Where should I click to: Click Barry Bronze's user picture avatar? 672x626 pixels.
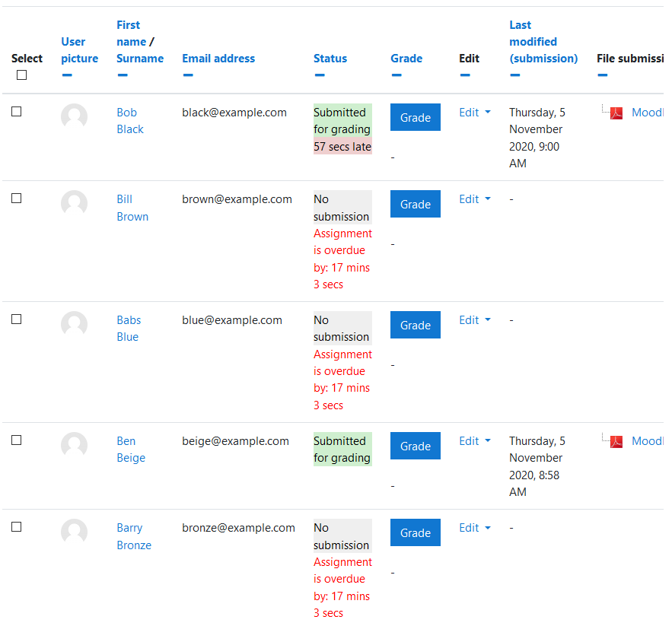74,532
